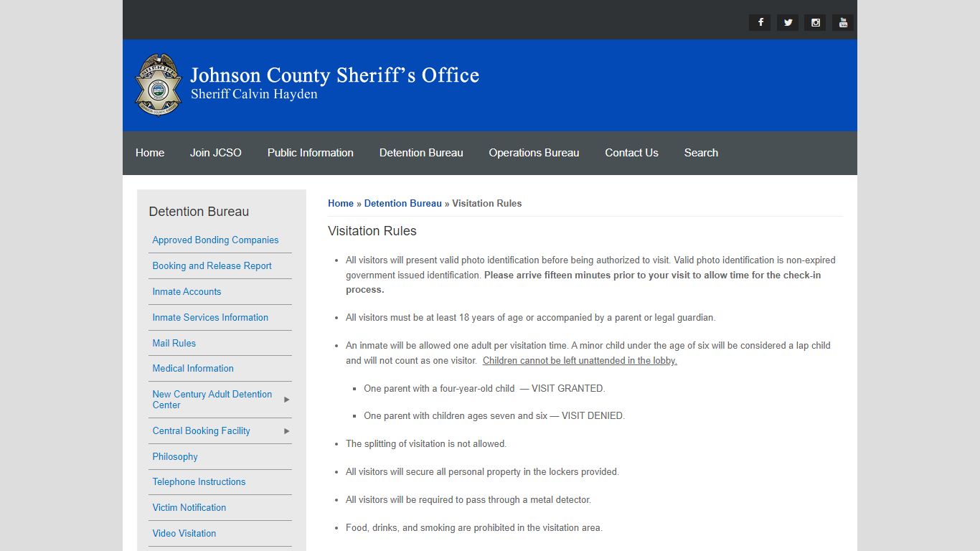980x551 pixels.
Task: Click Home breadcrumb link
Action: [x=341, y=203]
